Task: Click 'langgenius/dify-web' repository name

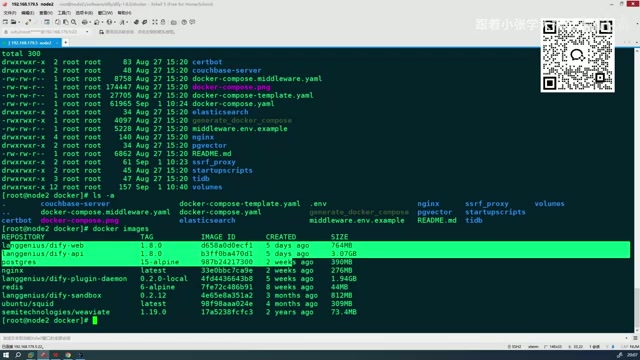Action: (43, 245)
